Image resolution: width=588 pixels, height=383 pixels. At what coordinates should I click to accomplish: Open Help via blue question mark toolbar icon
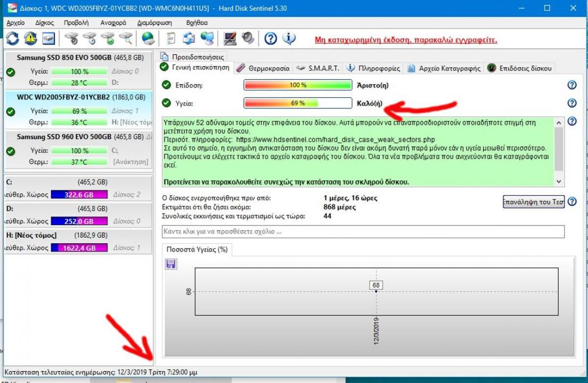click(271, 38)
